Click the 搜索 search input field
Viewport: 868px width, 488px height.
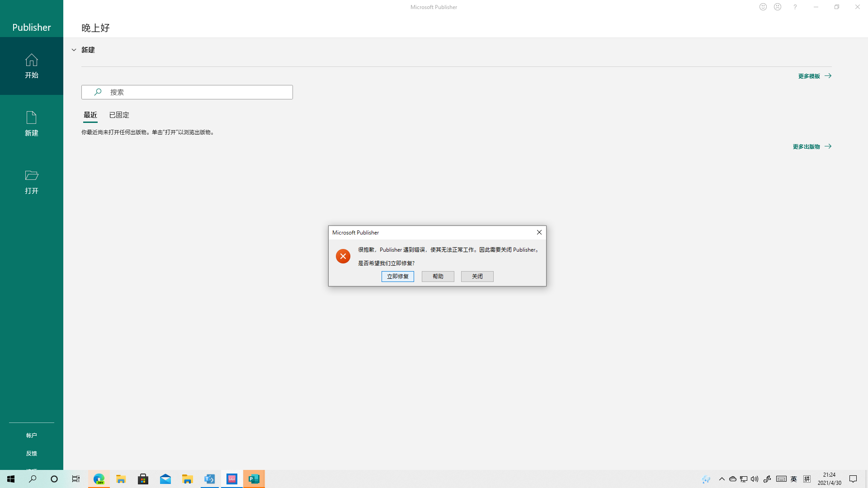[187, 92]
